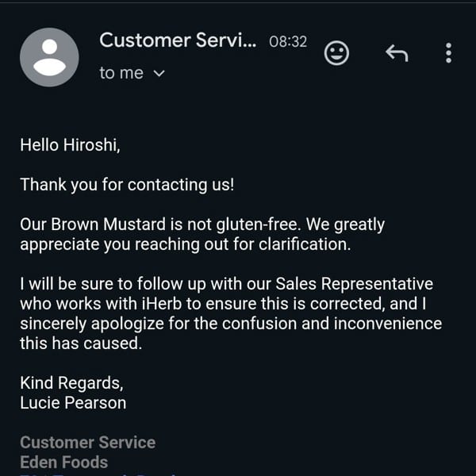476x476 pixels.
Task: Click the word "iHerb" in the message
Action: [162, 304]
